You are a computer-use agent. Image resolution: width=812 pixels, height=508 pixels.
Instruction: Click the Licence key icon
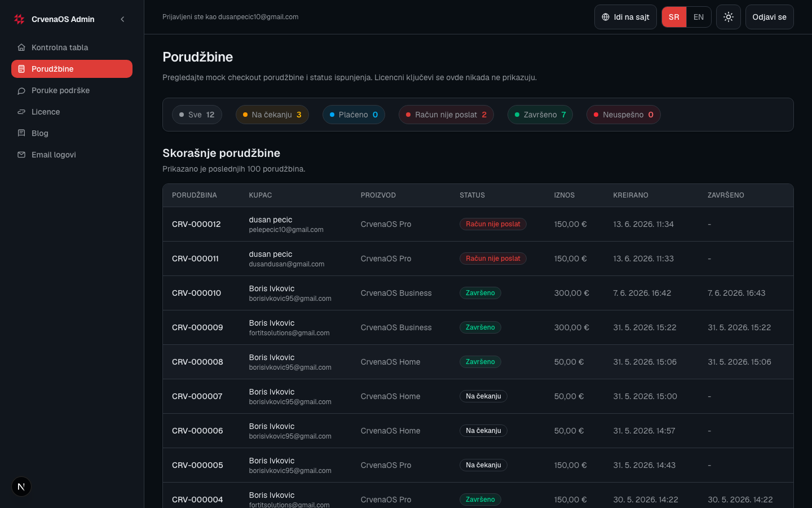(x=21, y=112)
